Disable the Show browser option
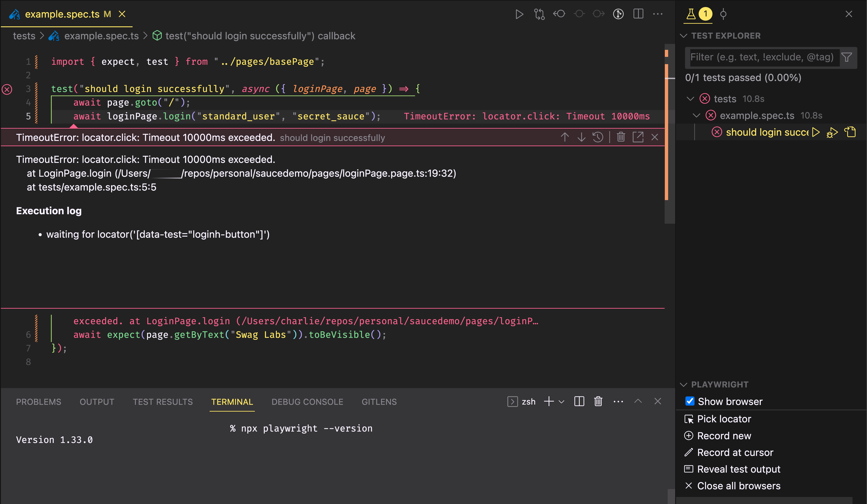Image resolution: width=867 pixels, height=504 pixels. pos(690,401)
